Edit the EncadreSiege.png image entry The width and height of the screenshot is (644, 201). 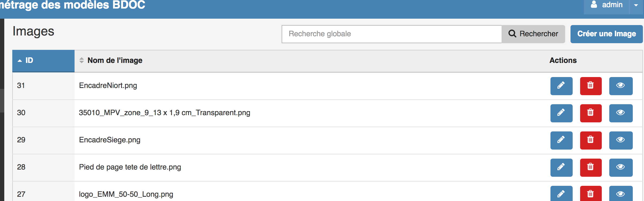561,140
